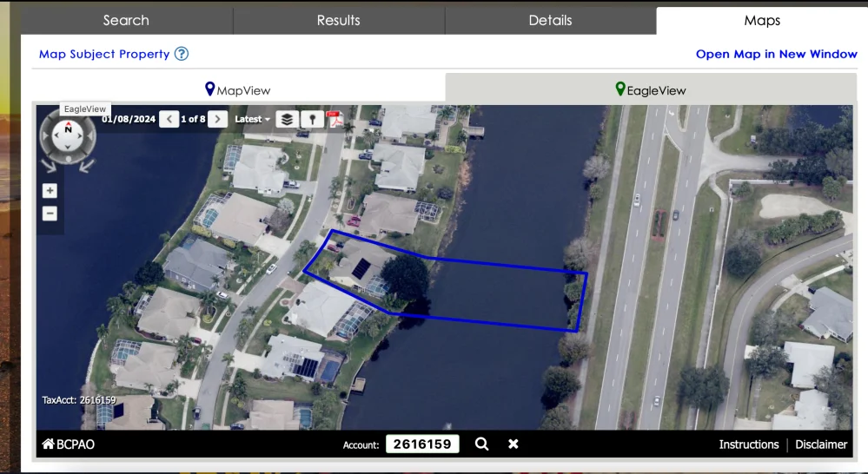Rotate view clockwise with right arrow
Image resolution: width=868 pixels, height=474 pixels.
click(87, 165)
